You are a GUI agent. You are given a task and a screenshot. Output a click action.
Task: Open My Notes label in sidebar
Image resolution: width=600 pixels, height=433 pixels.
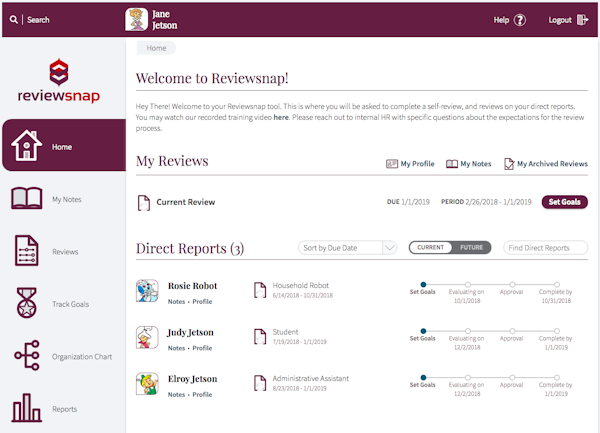[67, 199]
